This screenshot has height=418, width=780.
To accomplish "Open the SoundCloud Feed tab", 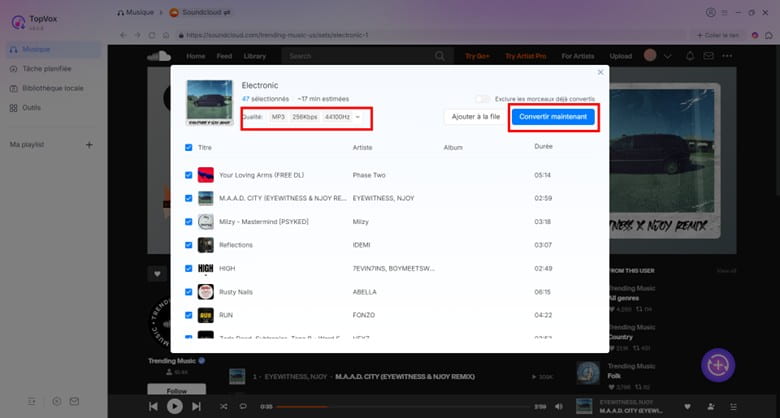I will 224,56.
